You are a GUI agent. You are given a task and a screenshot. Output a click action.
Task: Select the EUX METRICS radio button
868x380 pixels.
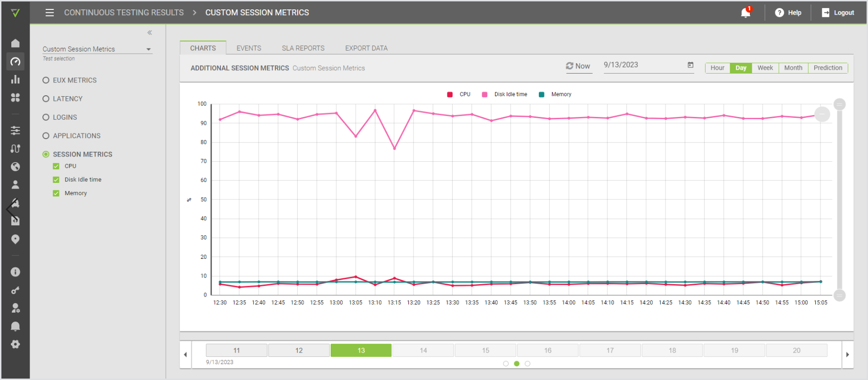coord(46,80)
